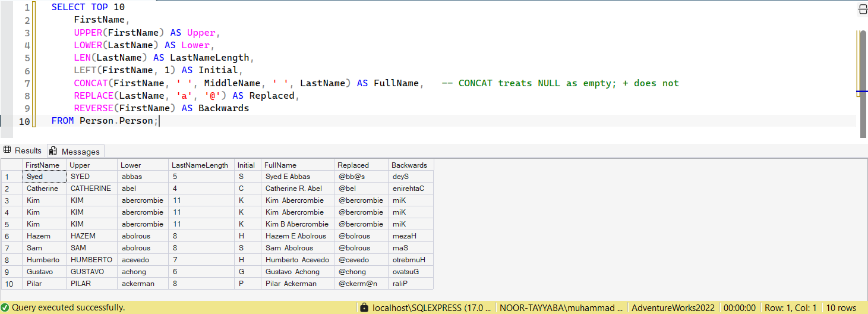Click the localhost\SQLEXPRESS status bar entry

(432, 307)
